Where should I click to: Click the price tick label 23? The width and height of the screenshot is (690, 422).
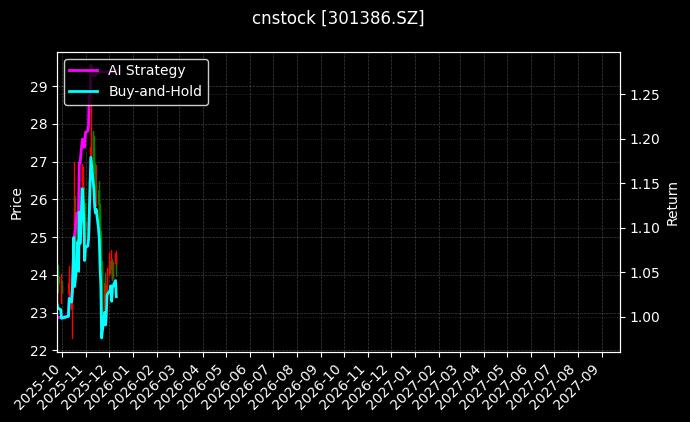[x=38, y=314]
